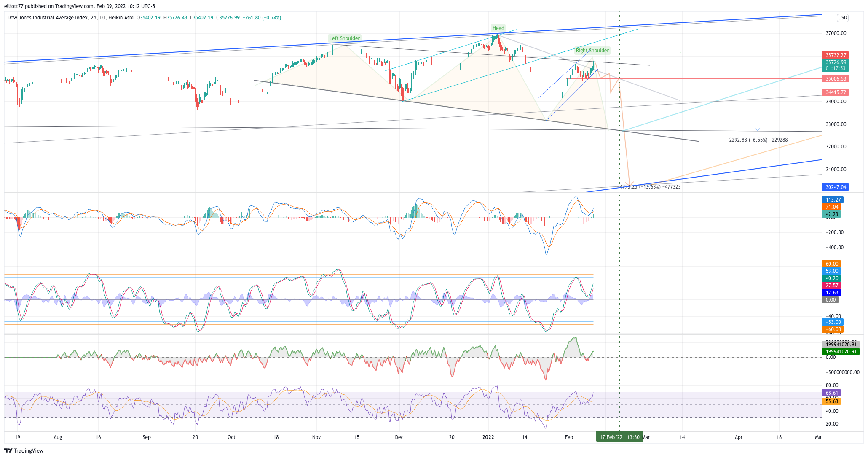Viewport: 868px width, 458px height.
Task: Click the −400.00 MACD axis tick
Action: tap(834, 248)
